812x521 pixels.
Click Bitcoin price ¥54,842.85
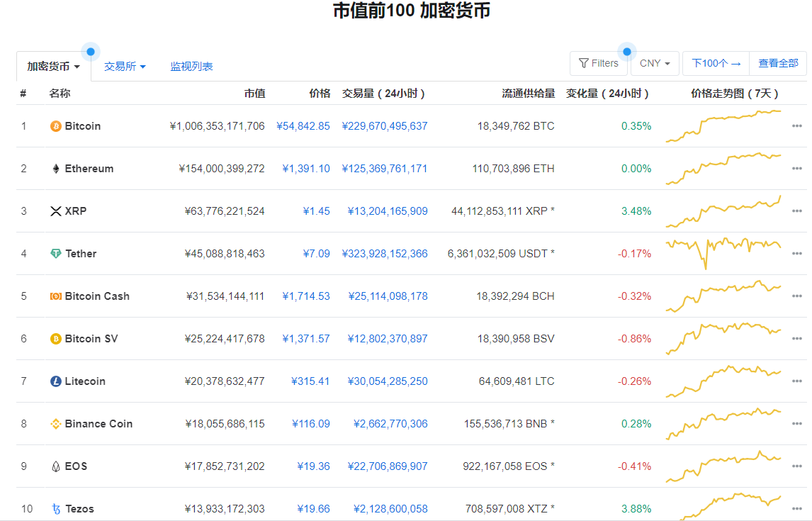point(303,126)
